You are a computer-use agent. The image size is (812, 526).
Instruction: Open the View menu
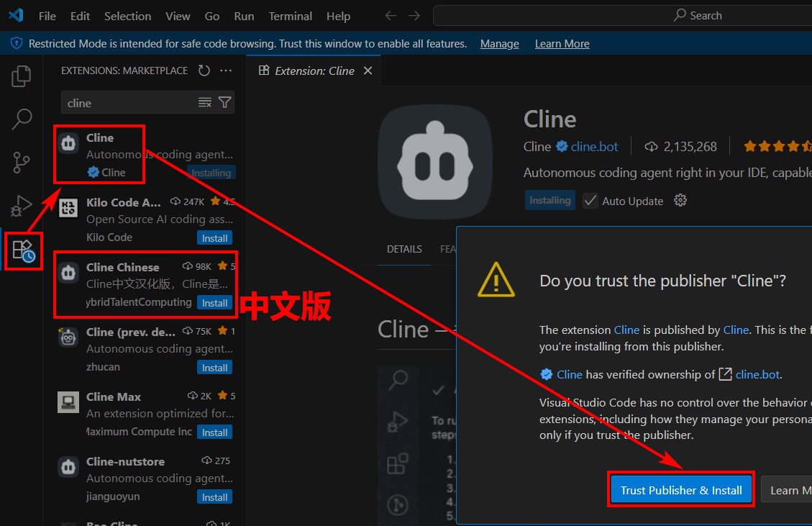178,16
